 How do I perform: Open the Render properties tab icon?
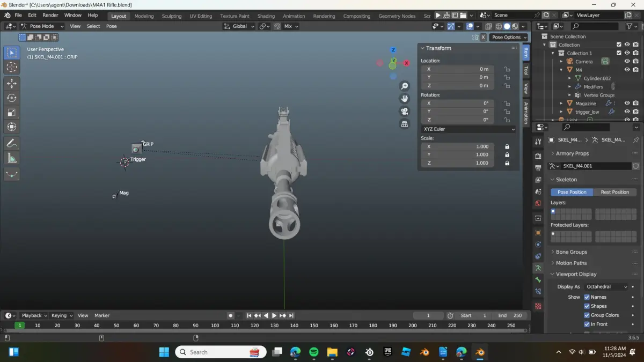point(538,156)
